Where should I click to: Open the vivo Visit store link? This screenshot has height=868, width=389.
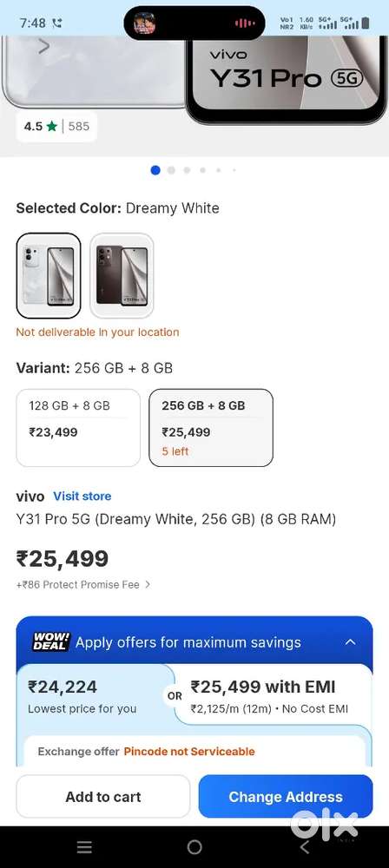tap(82, 496)
